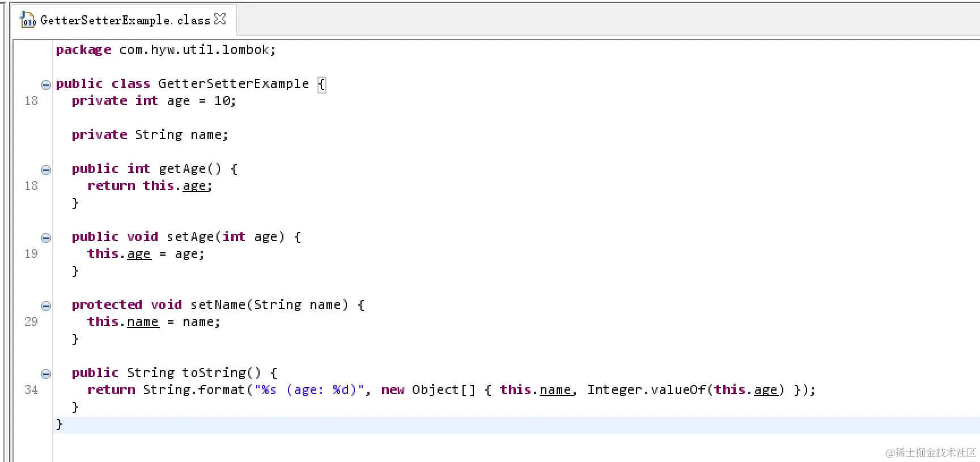Screen dimensions: 980x462
Task: Click the format string "%s (age: %d)"
Action: click(309, 390)
